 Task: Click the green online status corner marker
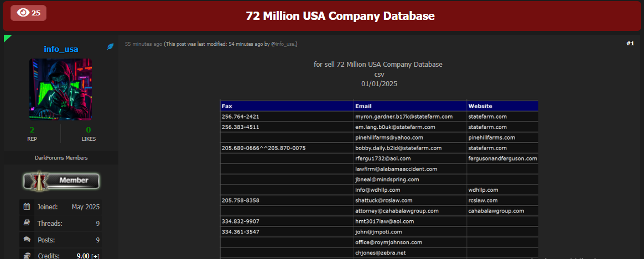[7, 38]
